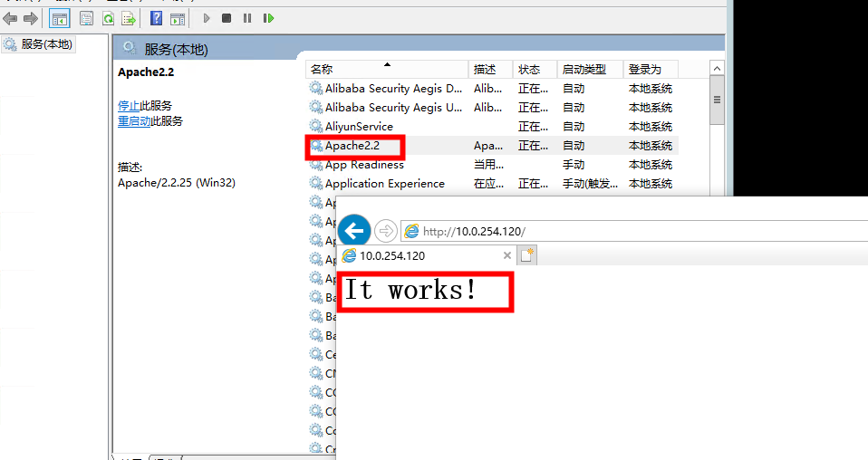
Task: Open a new tab in Internet Explorer
Action: point(527,255)
